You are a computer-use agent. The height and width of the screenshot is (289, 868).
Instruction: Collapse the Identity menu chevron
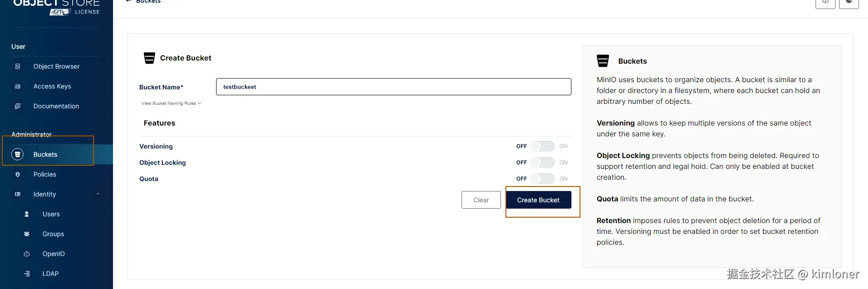tap(98, 194)
